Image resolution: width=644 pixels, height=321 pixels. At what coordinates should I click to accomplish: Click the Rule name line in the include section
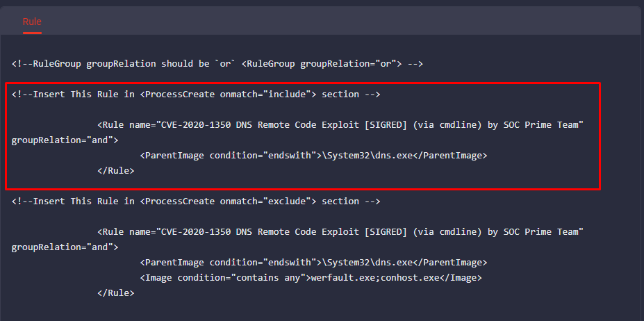pyautogui.click(x=340, y=124)
